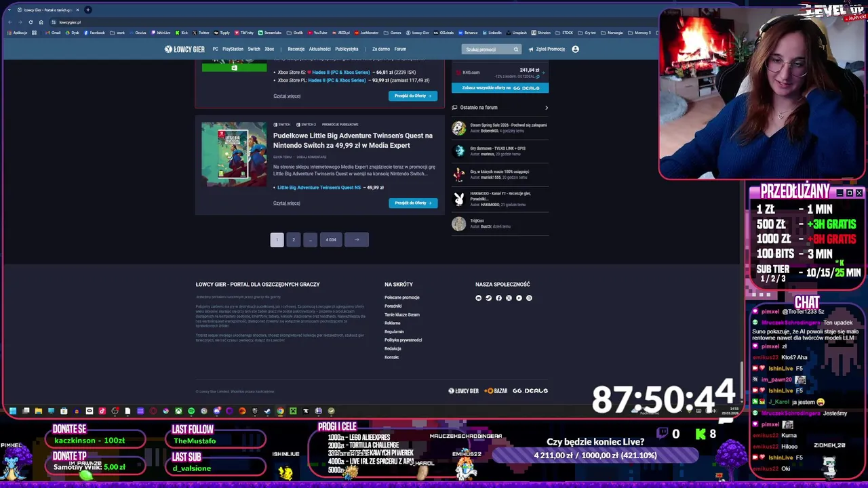
Task: Open Windows Start menu
Action: 13,411
